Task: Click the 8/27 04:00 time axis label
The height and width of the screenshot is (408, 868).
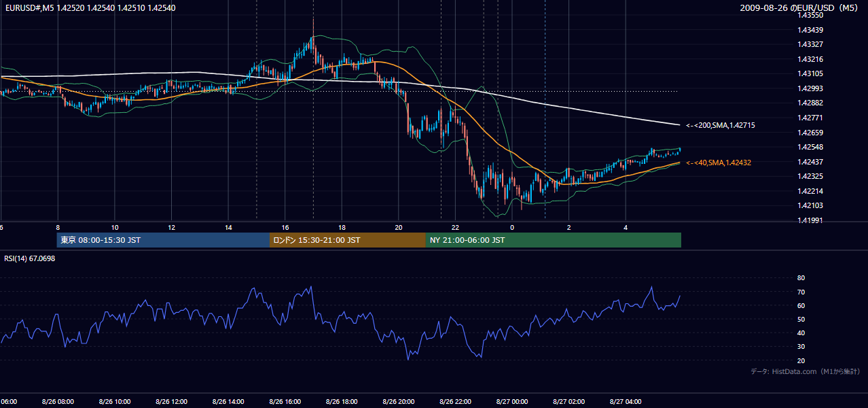Action: 626,401
